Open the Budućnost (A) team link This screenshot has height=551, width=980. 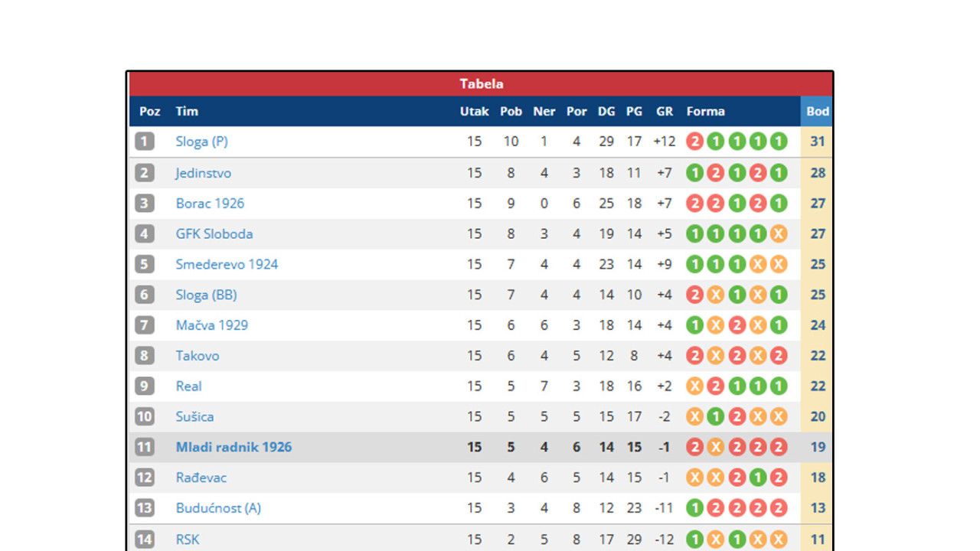click(x=218, y=508)
